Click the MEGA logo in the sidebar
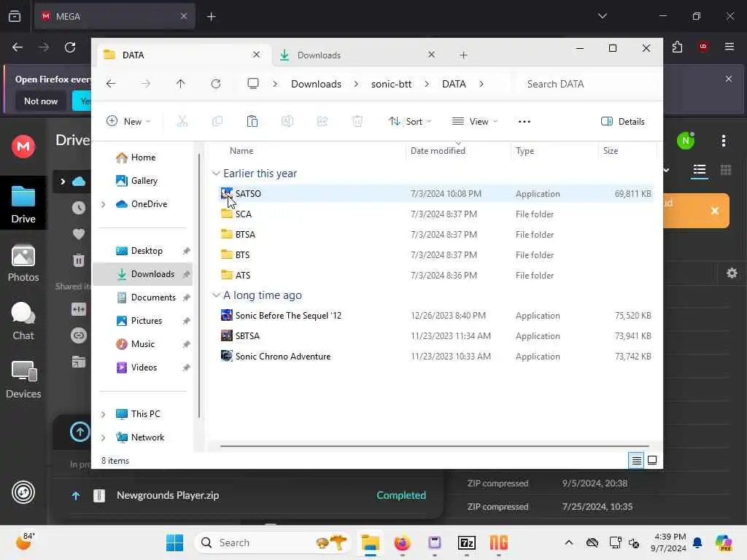Screen dimensions: 747x560 click(x=23, y=146)
